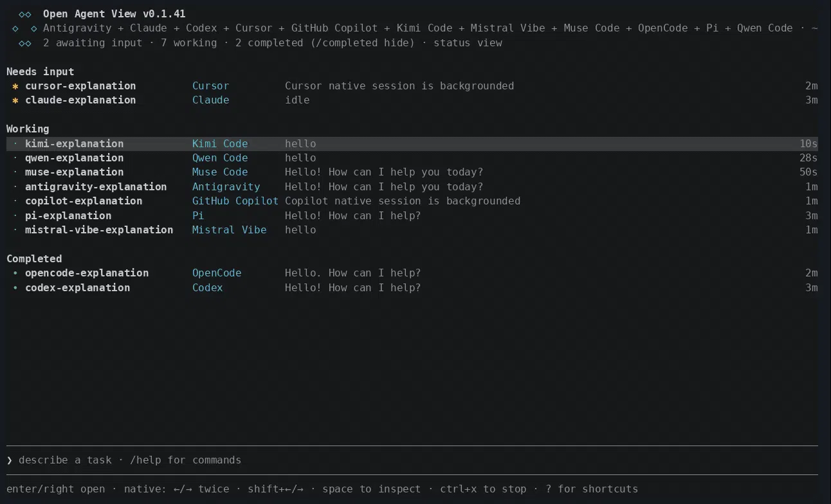Open the mistral-vibe-explanation session
The width and height of the screenshot is (831, 504).
click(412, 230)
